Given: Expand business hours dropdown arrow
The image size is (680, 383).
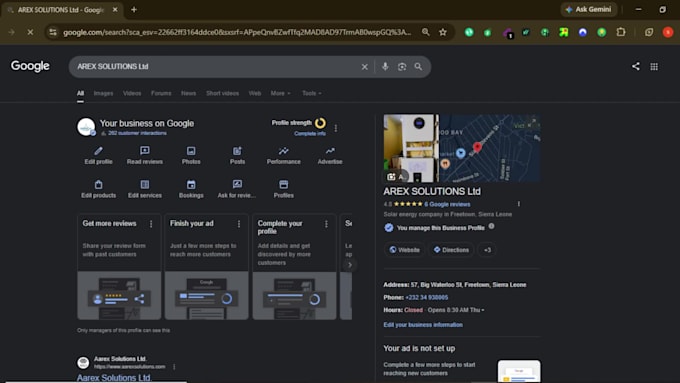Looking at the screenshot, I should 483,310.
